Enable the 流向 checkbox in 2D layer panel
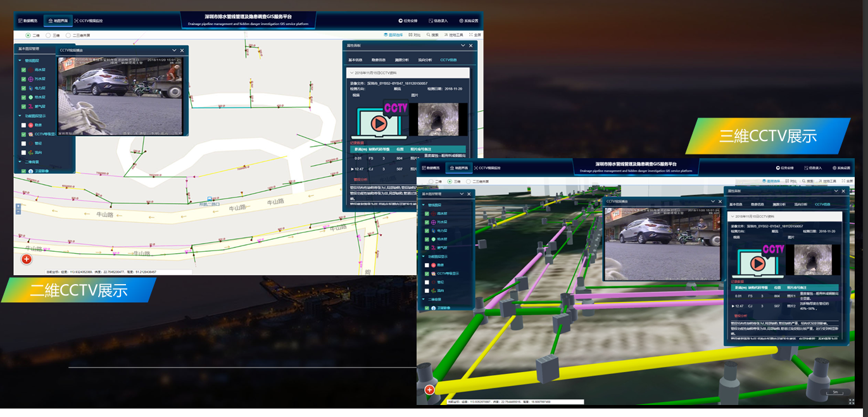 pyautogui.click(x=23, y=152)
